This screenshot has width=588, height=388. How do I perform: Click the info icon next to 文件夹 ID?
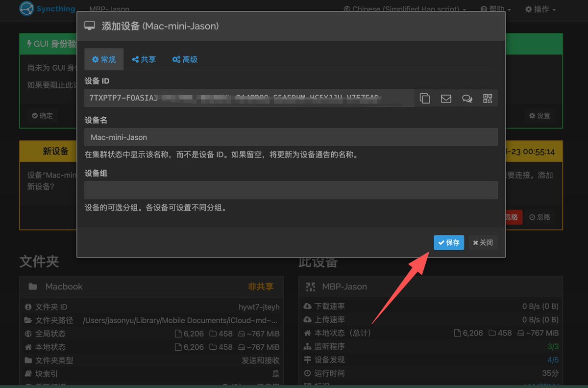click(x=28, y=307)
